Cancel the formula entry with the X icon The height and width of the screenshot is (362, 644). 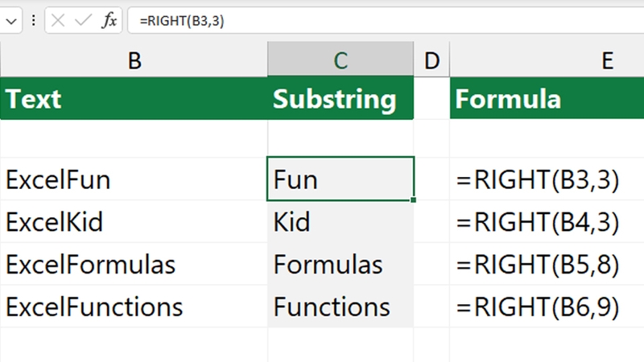pos(58,20)
